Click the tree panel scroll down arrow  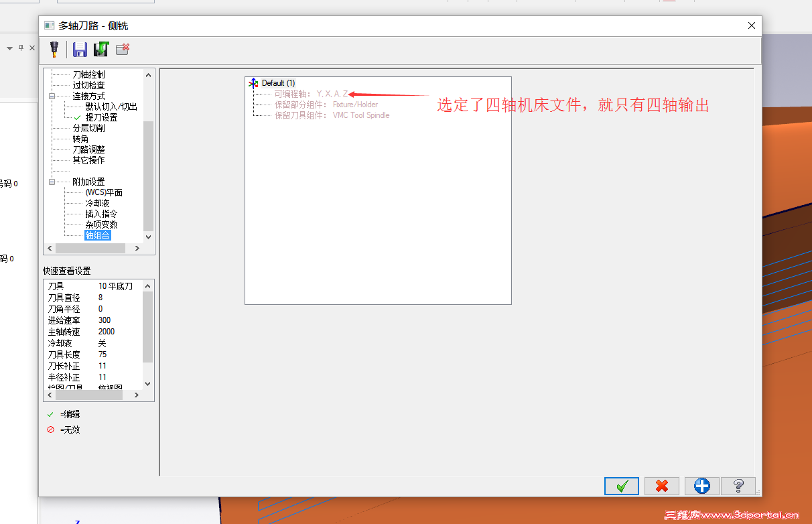point(148,237)
